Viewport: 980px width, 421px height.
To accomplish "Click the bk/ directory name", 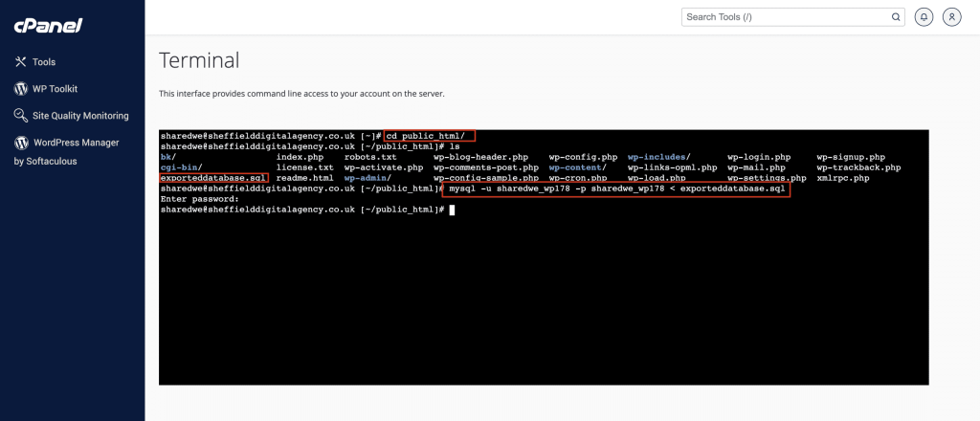I will click(x=168, y=157).
